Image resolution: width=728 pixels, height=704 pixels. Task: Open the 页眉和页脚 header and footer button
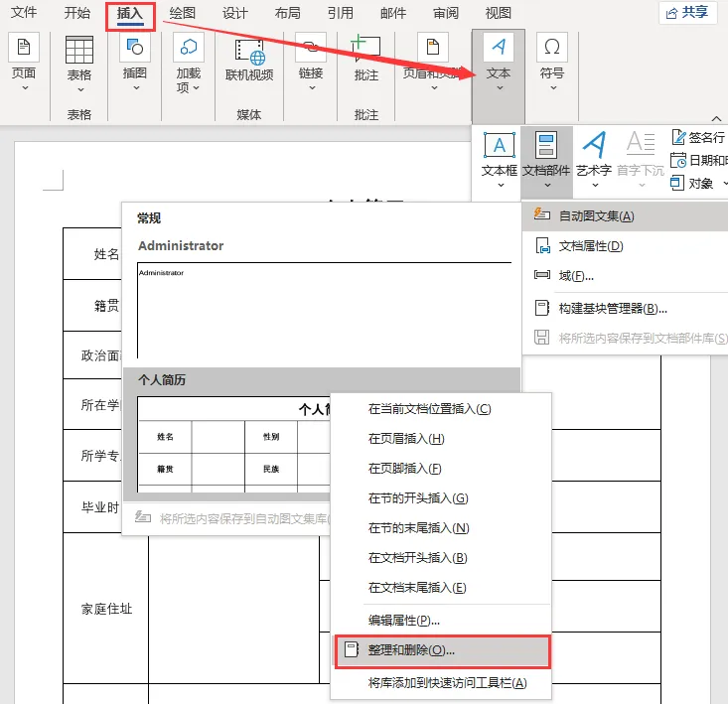[432, 62]
